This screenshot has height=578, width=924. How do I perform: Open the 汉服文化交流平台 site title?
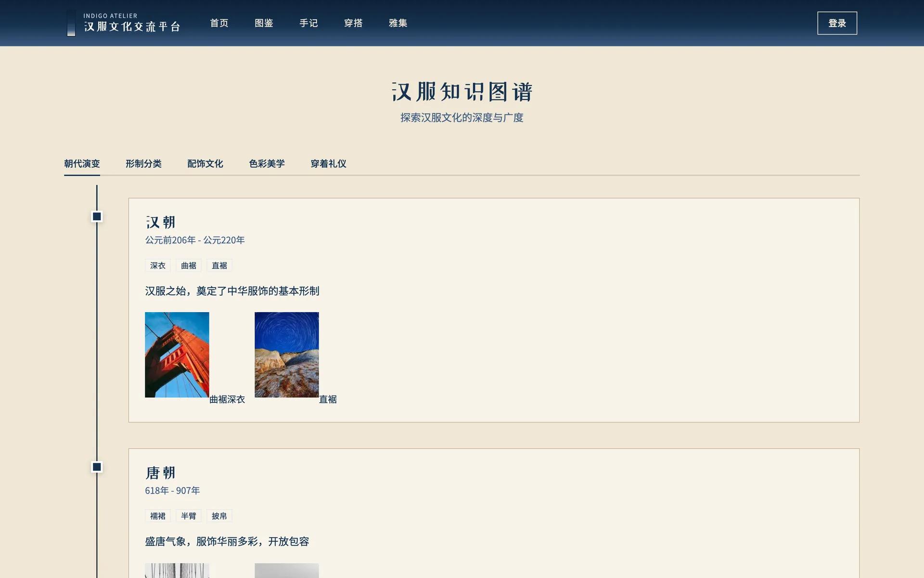click(x=132, y=27)
